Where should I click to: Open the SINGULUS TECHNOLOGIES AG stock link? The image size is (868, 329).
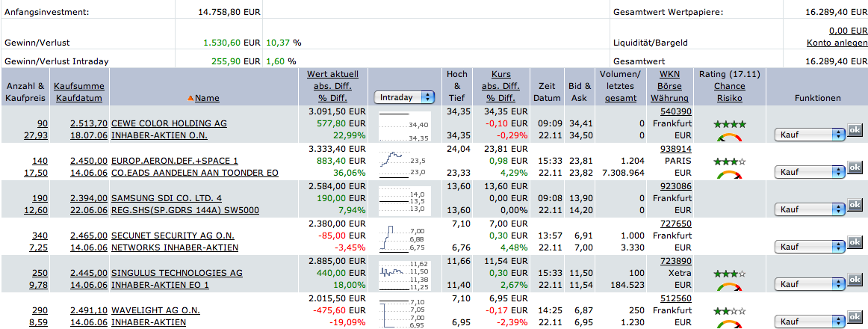pyautogui.click(x=176, y=273)
